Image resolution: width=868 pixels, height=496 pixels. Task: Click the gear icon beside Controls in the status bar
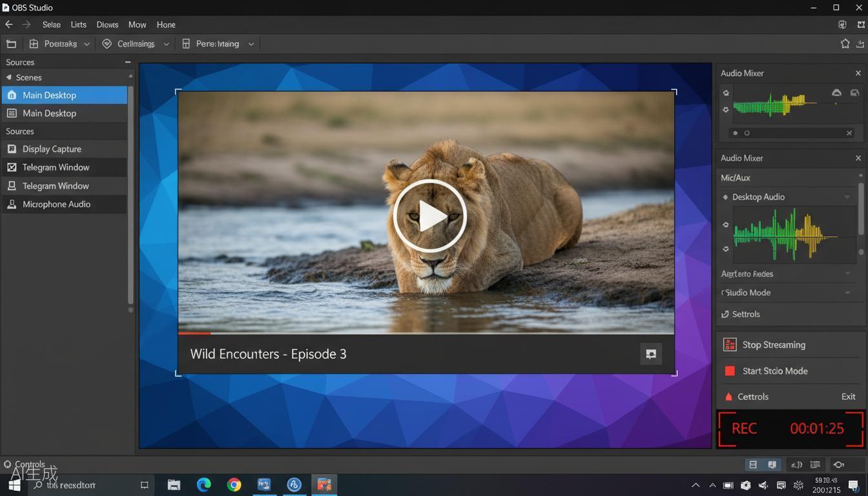(8, 464)
